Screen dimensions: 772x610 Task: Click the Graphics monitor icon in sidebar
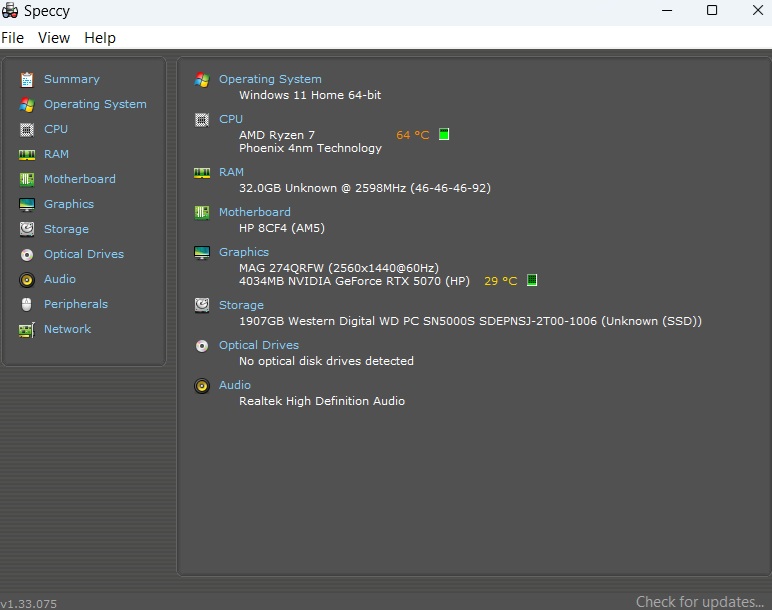[27, 204]
